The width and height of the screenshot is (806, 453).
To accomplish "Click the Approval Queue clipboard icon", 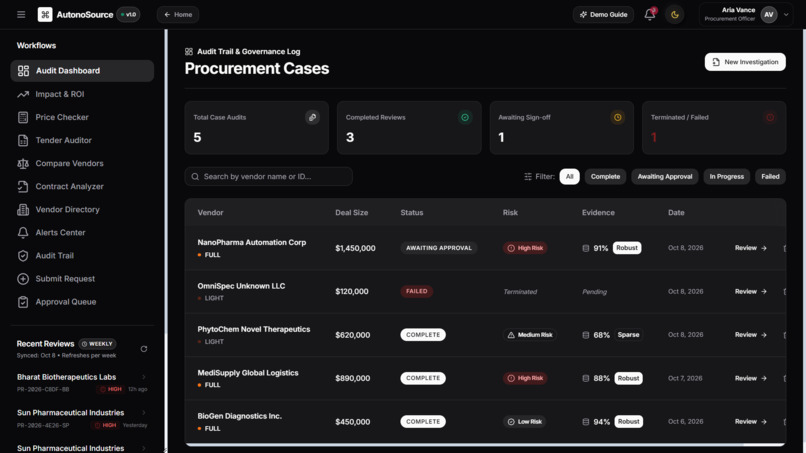I will [23, 302].
